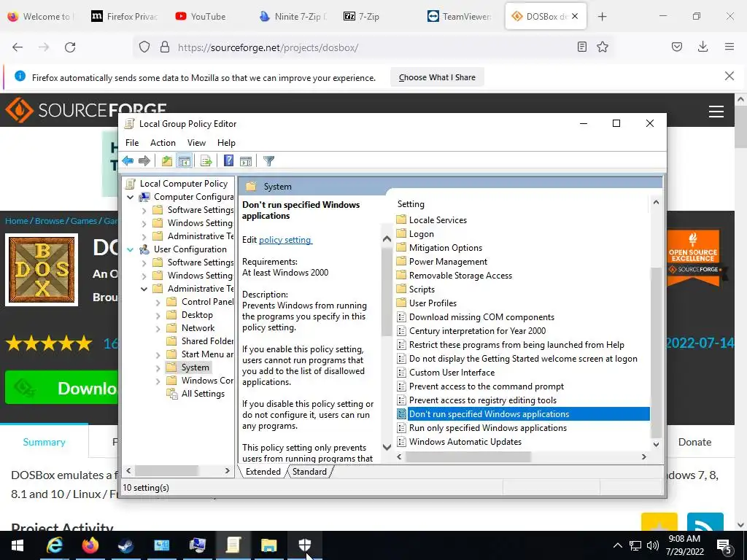The image size is (747, 560).
Task: Click the Filter funnel toolbar icon
Action: (268, 161)
